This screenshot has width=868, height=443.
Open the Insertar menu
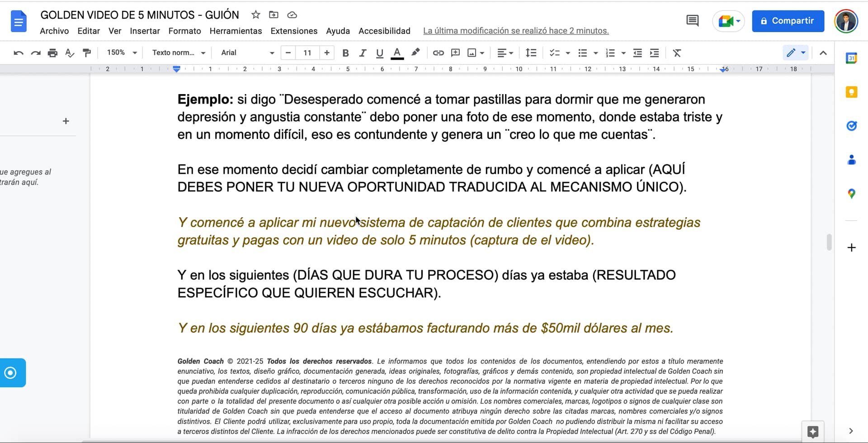point(145,31)
